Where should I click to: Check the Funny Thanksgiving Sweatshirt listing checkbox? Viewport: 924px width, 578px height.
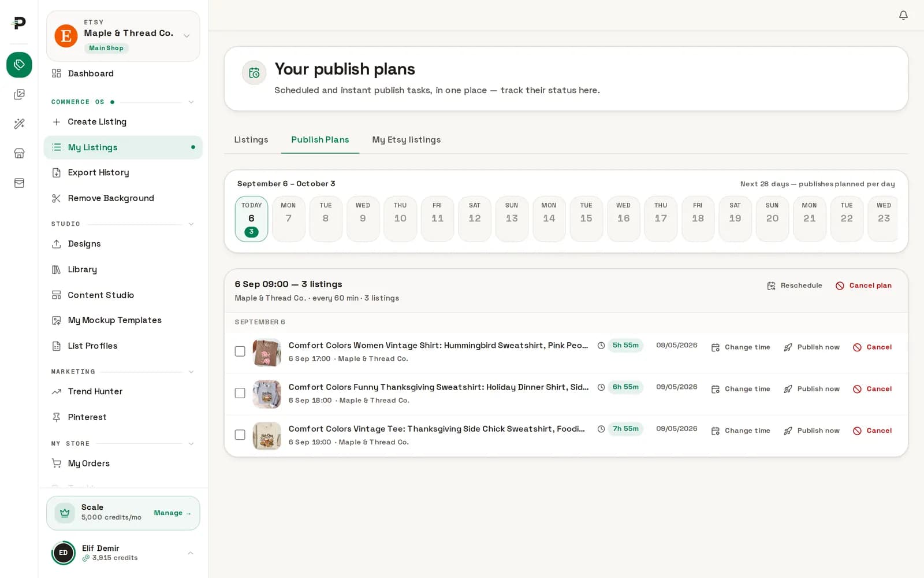(240, 393)
